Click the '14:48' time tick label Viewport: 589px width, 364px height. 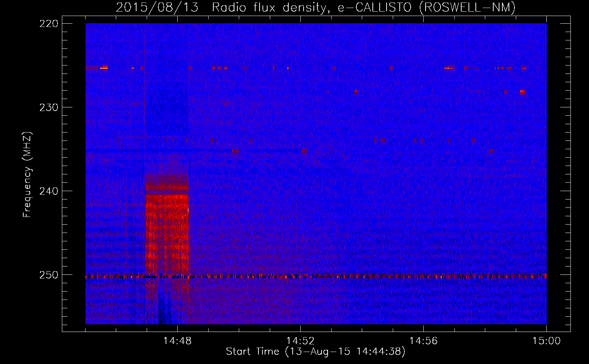coord(177,341)
